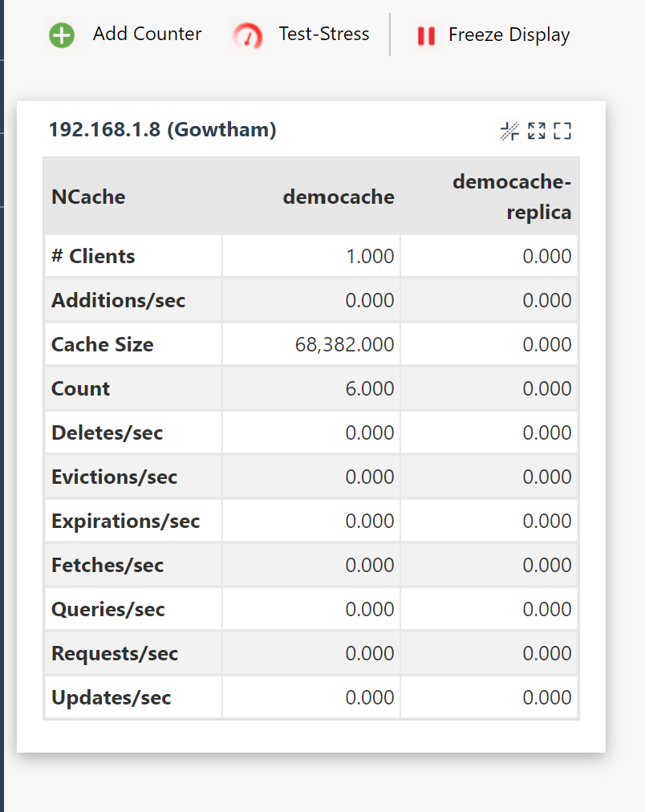Click democache value in Fetches/sec row
Viewport: 645px width, 812px height.
click(x=370, y=565)
